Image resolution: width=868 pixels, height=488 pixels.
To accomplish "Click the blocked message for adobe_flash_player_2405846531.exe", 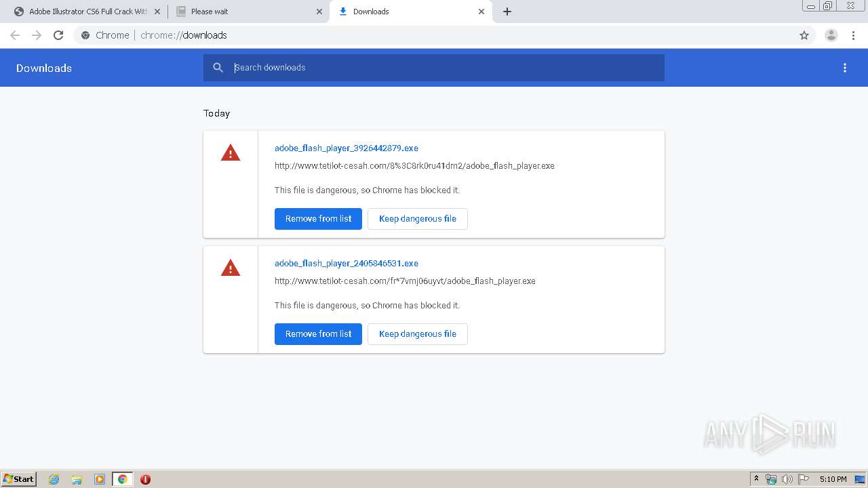I will point(367,305).
